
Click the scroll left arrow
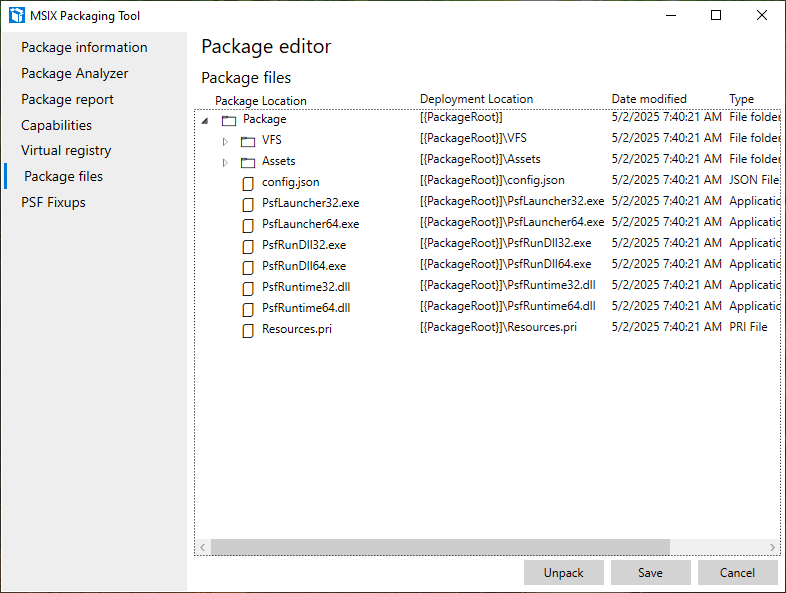203,547
